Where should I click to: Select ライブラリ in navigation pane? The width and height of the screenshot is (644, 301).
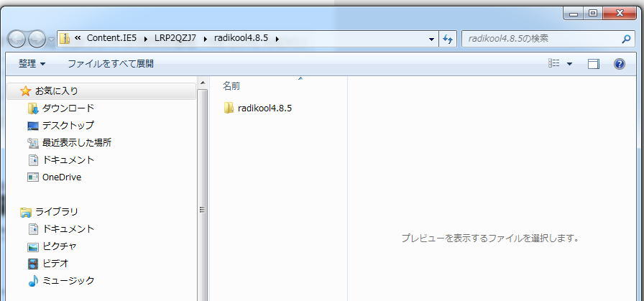pyautogui.click(x=57, y=212)
